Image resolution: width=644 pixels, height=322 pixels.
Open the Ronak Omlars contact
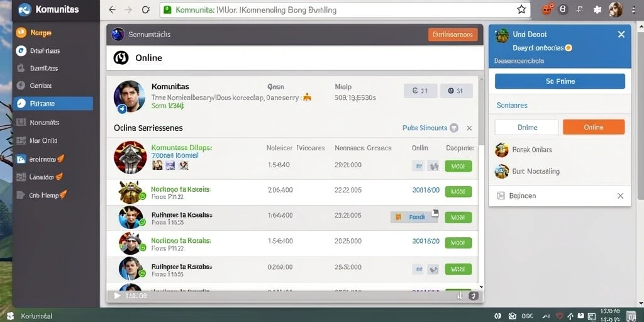point(524,150)
